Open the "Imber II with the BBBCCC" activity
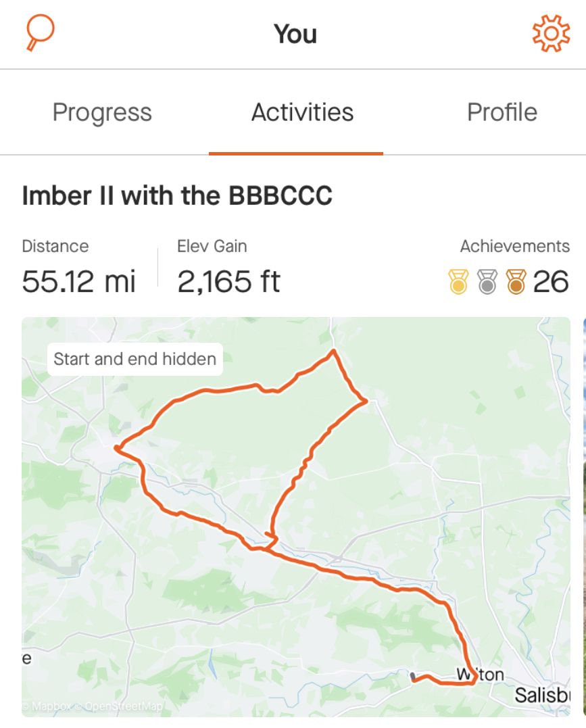 pyautogui.click(x=177, y=196)
